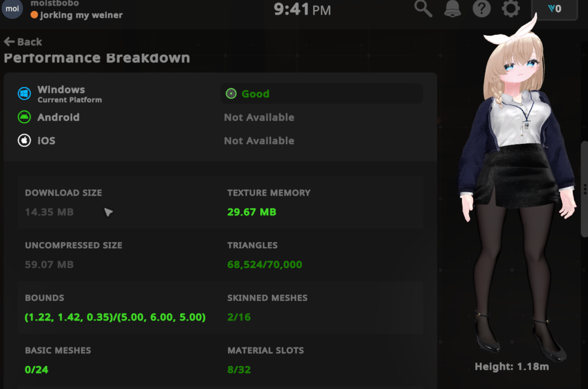Click the jorking my weiner status text
Viewport: 588px width, 389px height.
tap(81, 15)
